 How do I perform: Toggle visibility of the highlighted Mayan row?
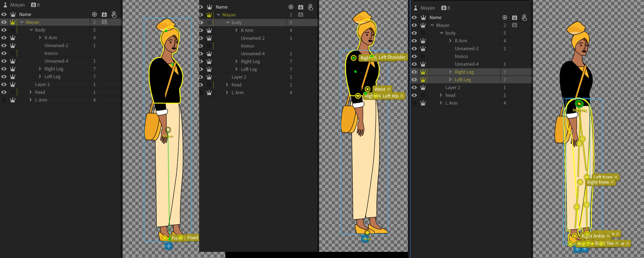click(x=4, y=22)
